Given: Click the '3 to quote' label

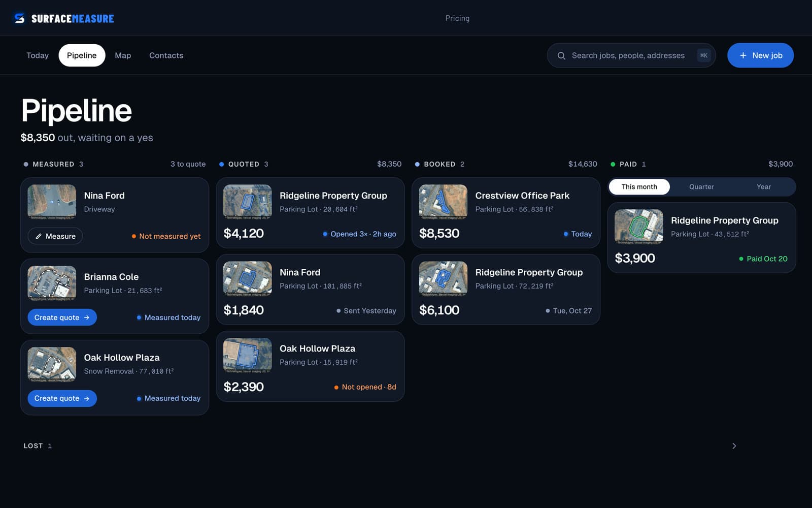Looking at the screenshot, I should point(188,164).
